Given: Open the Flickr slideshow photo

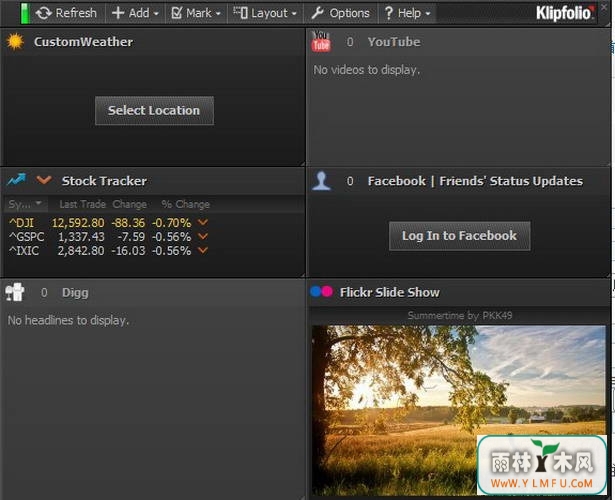Looking at the screenshot, I should click(x=459, y=410).
